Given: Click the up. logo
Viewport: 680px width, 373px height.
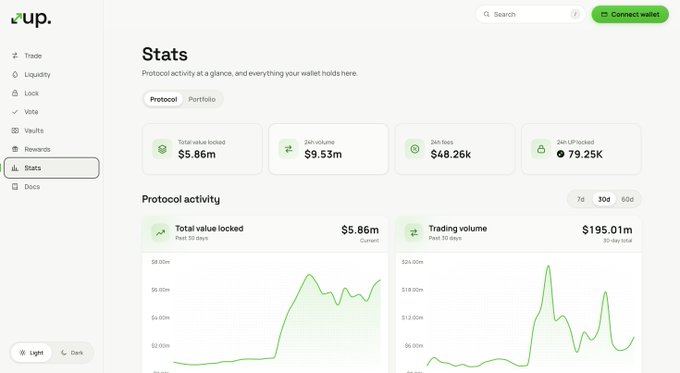Looking at the screenshot, I should pos(31,19).
